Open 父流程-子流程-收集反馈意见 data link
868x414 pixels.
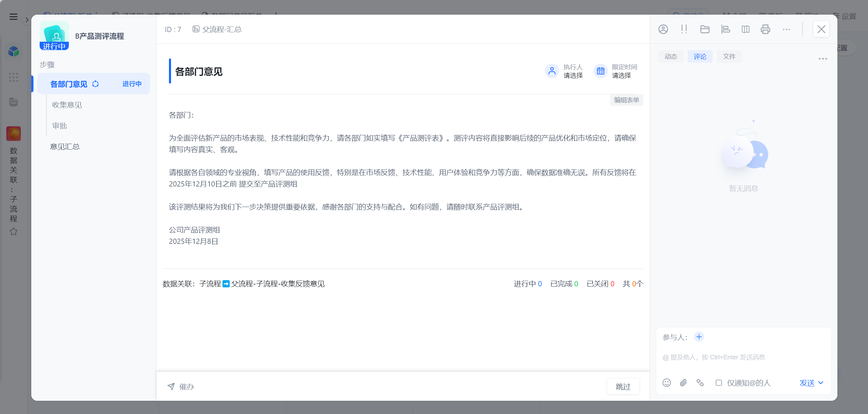(x=278, y=284)
